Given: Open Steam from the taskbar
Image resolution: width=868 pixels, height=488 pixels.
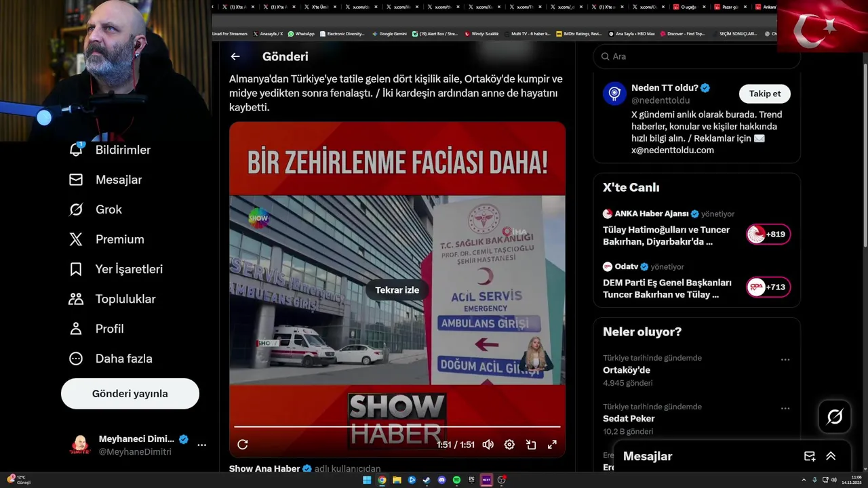Looking at the screenshot, I should coord(427,480).
